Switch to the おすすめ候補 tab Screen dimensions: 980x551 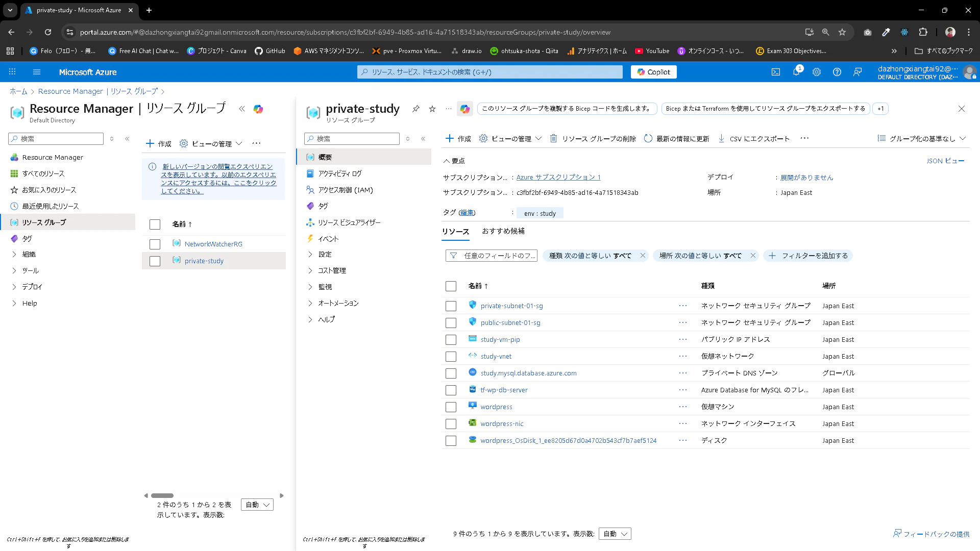pos(503,231)
